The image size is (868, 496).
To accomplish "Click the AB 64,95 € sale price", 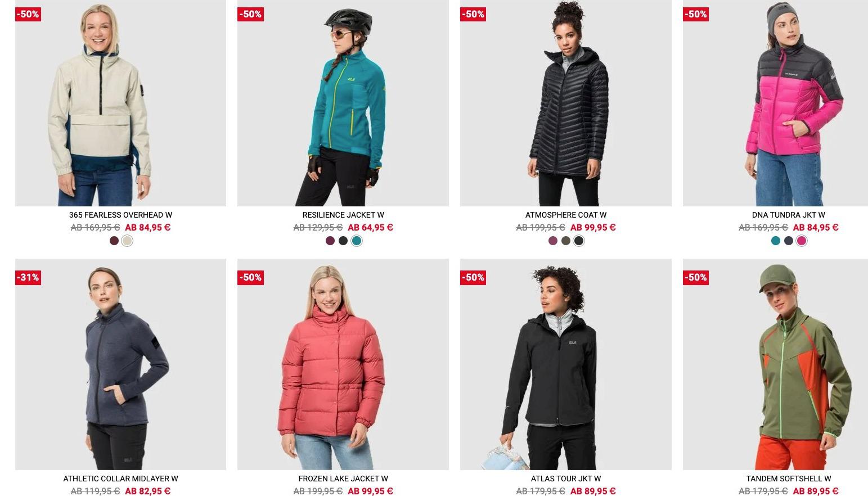I will (370, 227).
